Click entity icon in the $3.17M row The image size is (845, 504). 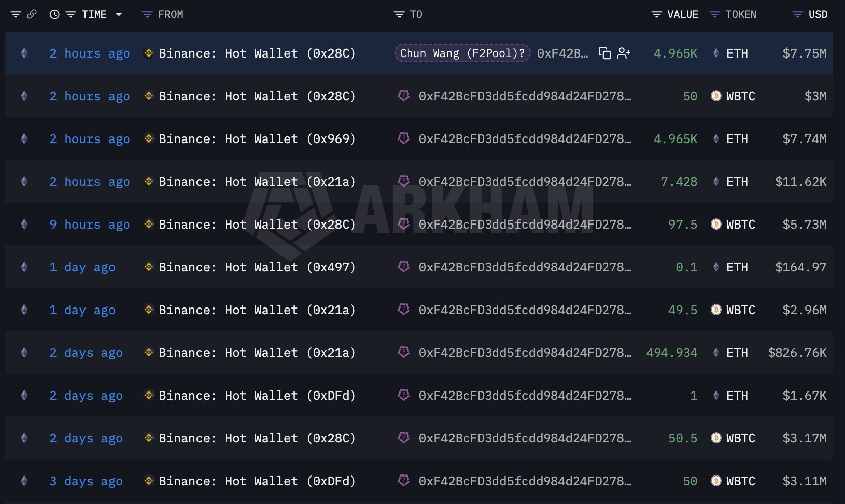point(404,438)
